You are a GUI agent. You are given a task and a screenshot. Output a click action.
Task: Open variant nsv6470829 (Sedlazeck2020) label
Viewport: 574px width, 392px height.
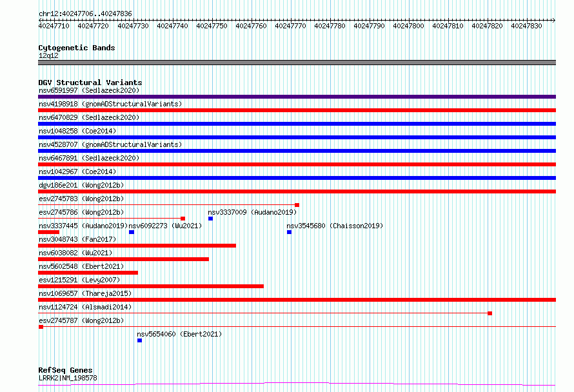click(x=89, y=117)
